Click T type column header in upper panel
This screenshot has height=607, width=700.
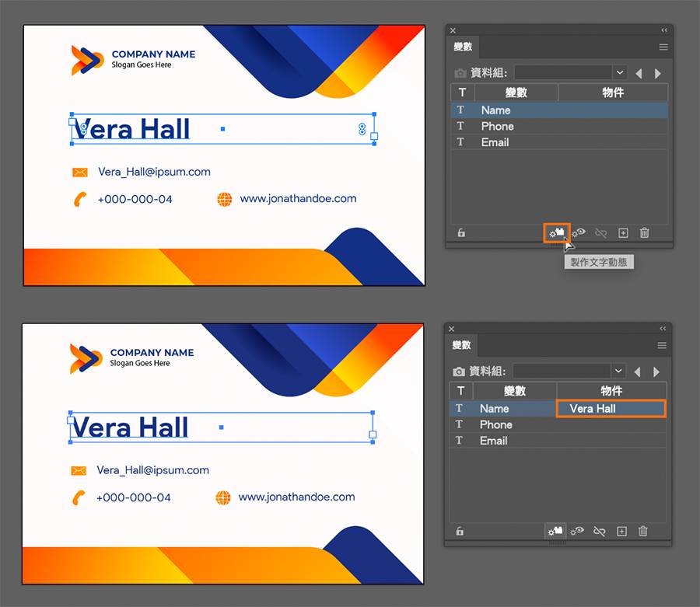[463, 92]
